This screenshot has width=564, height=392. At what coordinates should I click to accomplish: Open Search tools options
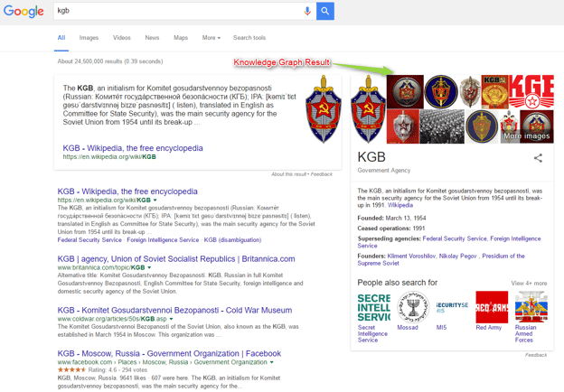[249, 38]
